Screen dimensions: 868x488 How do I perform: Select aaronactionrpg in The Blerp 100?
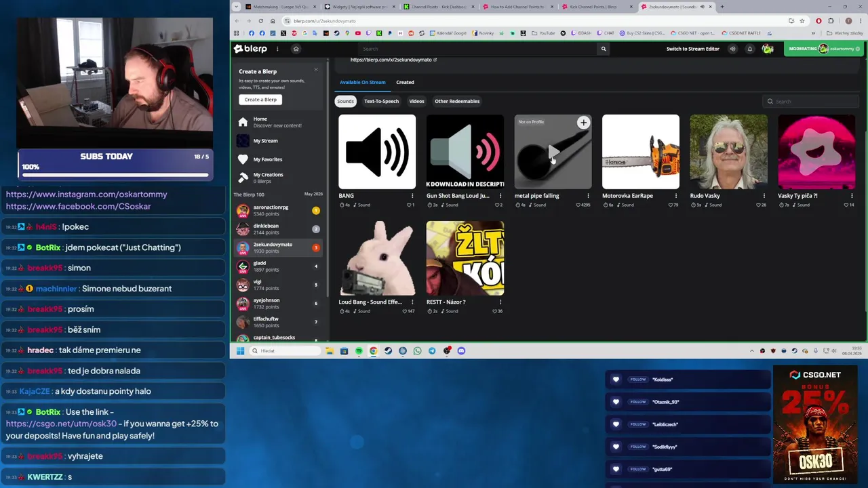coord(277,210)
